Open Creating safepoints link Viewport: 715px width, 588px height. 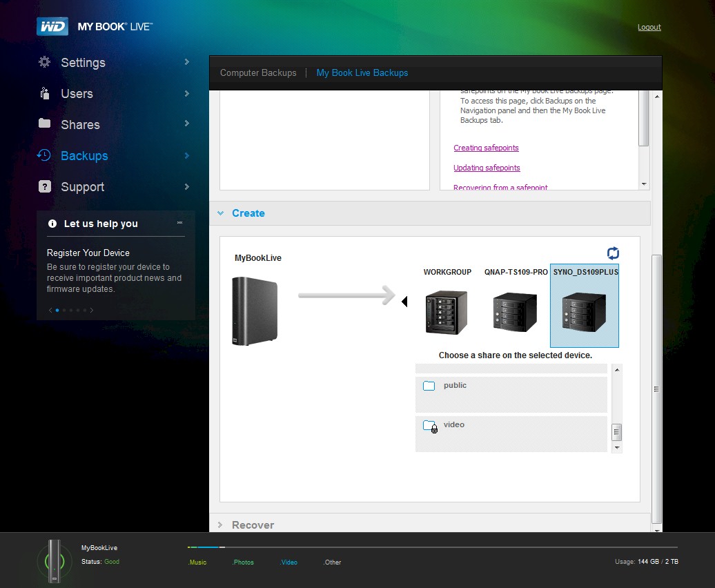point(486,148)
